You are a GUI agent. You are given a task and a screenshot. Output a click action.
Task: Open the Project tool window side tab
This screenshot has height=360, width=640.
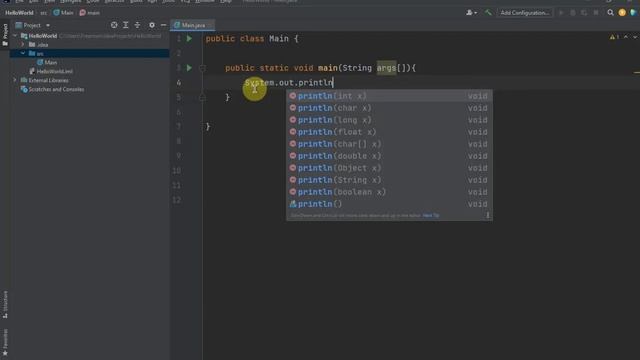coord(5,35)
